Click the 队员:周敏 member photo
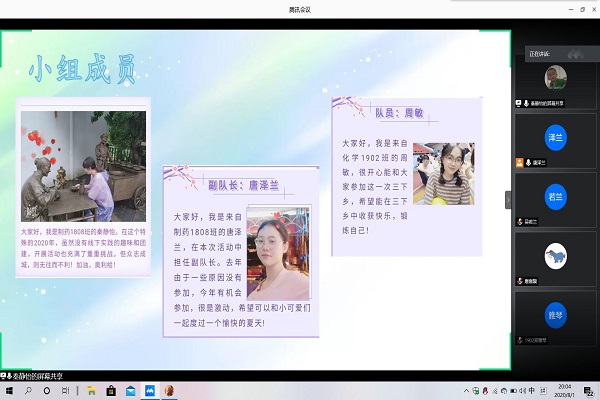 point(443,174)
